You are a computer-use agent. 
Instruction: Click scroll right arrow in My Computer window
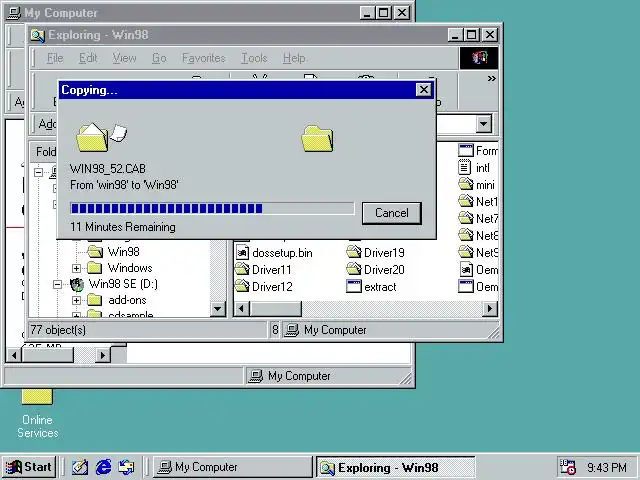pyautogui.click(x=103, y=355)
